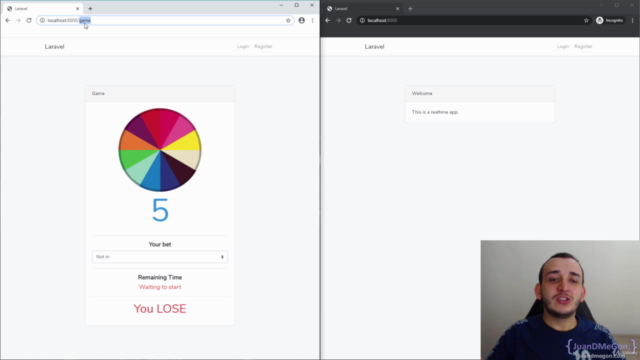Click Register on the game page
This screenshot has height=360, width=640.
(x=263, y=47)
